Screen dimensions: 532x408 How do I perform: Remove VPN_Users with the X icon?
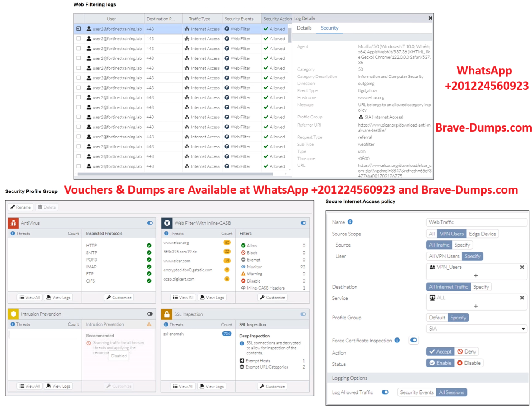[522, 267]
